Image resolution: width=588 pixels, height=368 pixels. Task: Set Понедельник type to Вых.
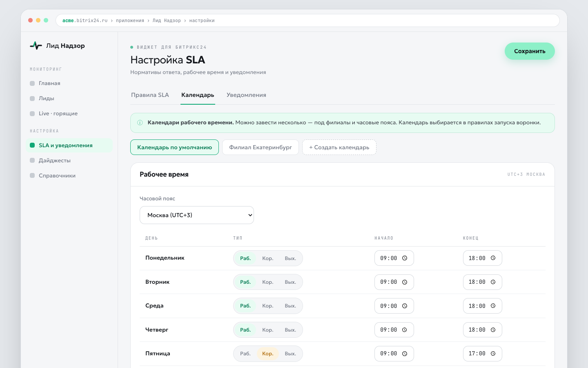click(290, 258)
